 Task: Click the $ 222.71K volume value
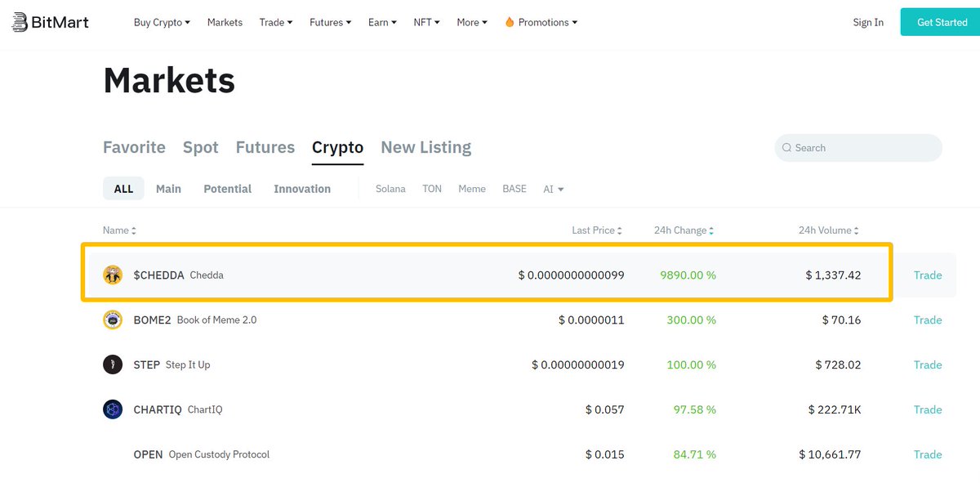[x=835, y=409]
